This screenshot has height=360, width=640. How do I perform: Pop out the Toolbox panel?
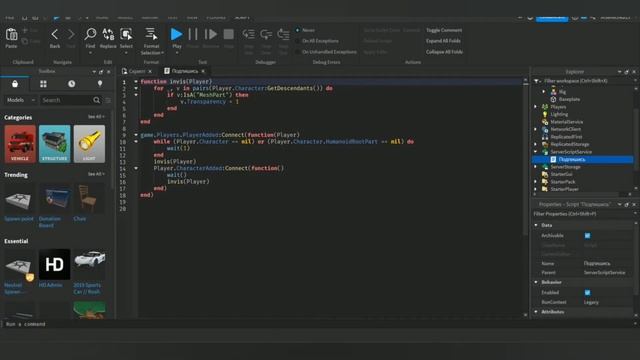pyautogui.click(x=101, y=72)
